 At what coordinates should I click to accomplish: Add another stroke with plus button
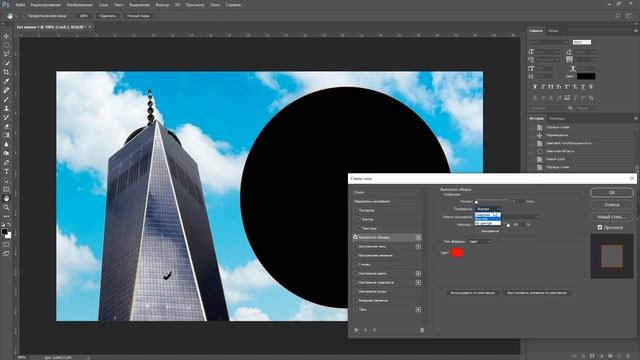pyautogui.click(x=418, y=237)
